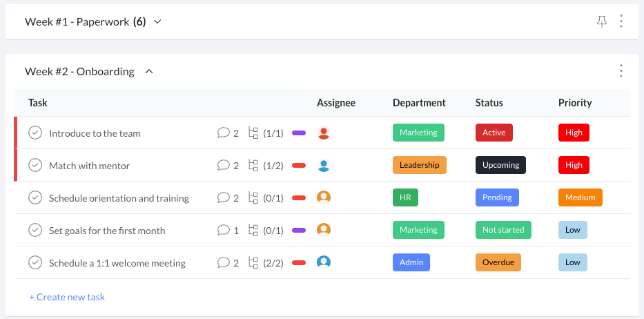Screen dimensions: 644x319
Task: Mark Introduce to the team as complete
Action: pos(35,133)
